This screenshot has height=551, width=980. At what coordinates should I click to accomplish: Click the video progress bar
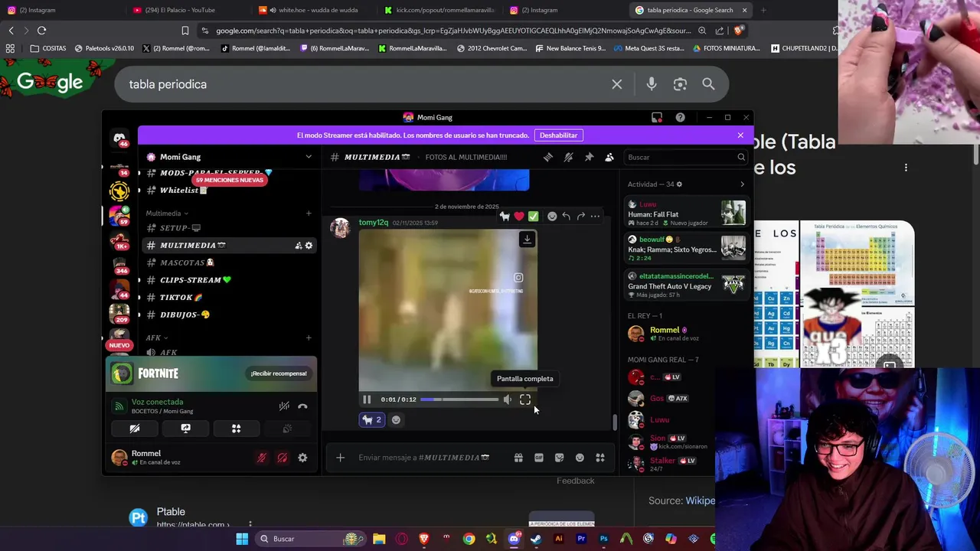[459, 399]
